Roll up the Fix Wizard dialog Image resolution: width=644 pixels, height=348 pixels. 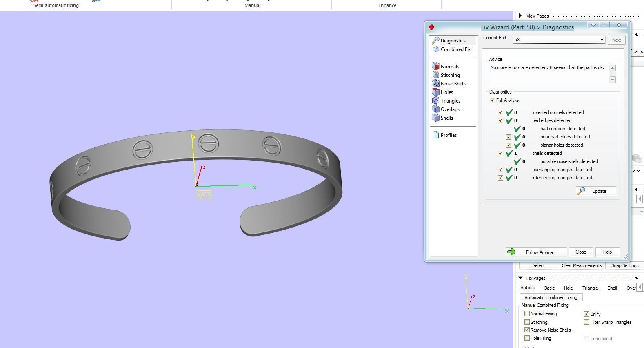tap(604, 25)
